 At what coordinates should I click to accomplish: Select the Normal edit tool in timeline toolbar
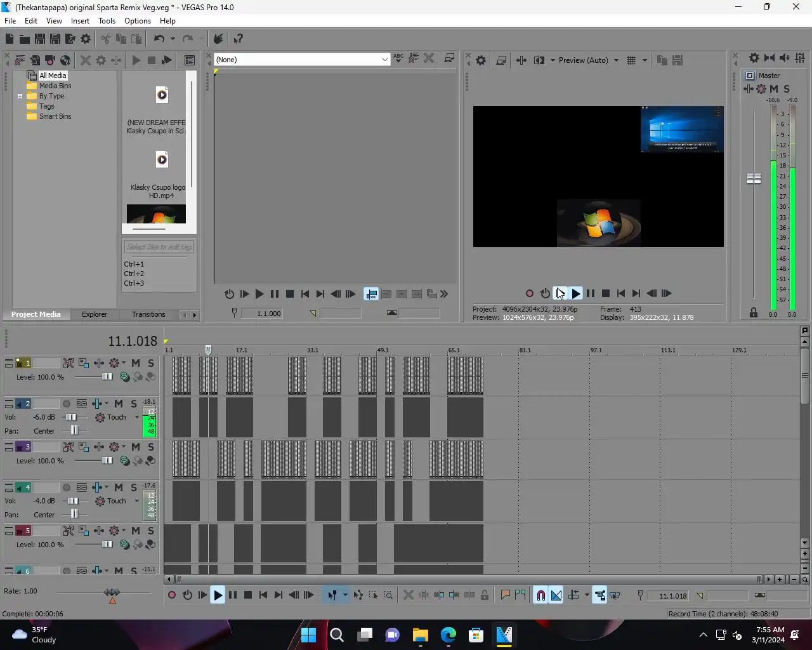[332, 595]
